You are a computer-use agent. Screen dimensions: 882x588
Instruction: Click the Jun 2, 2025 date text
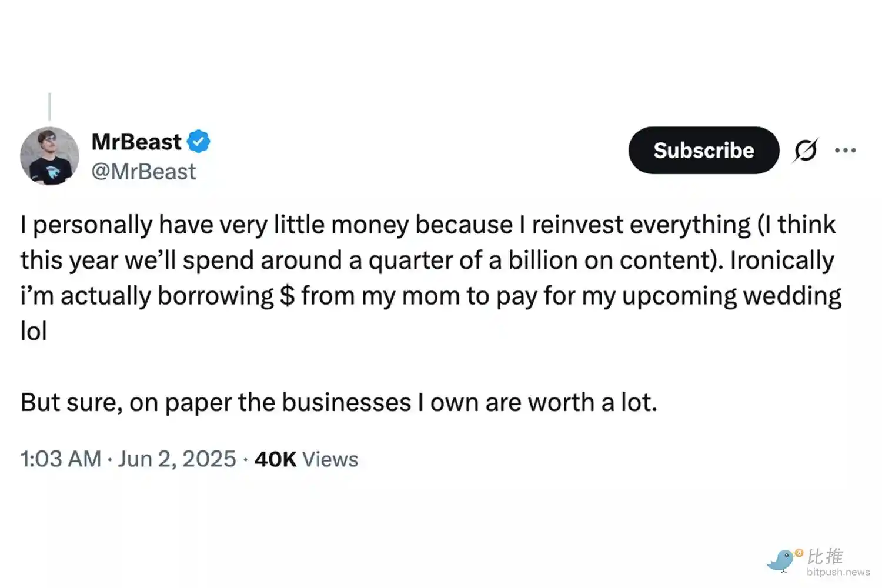[176, 458]
